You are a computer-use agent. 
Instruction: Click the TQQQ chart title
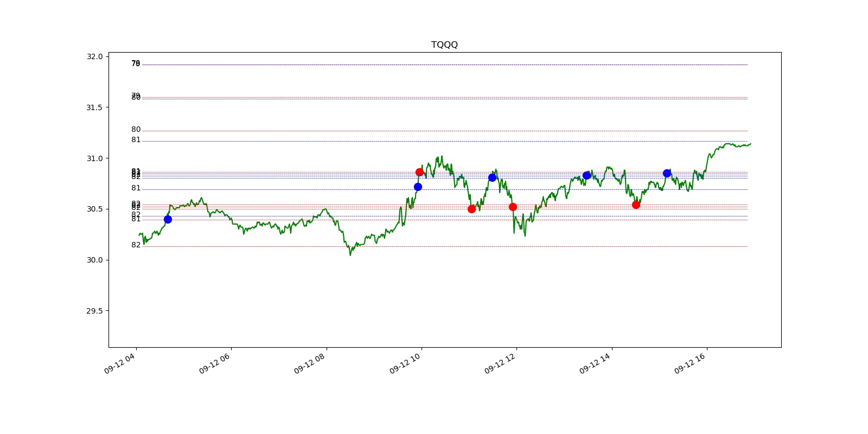pyautogui.click(x=444, y=44)
